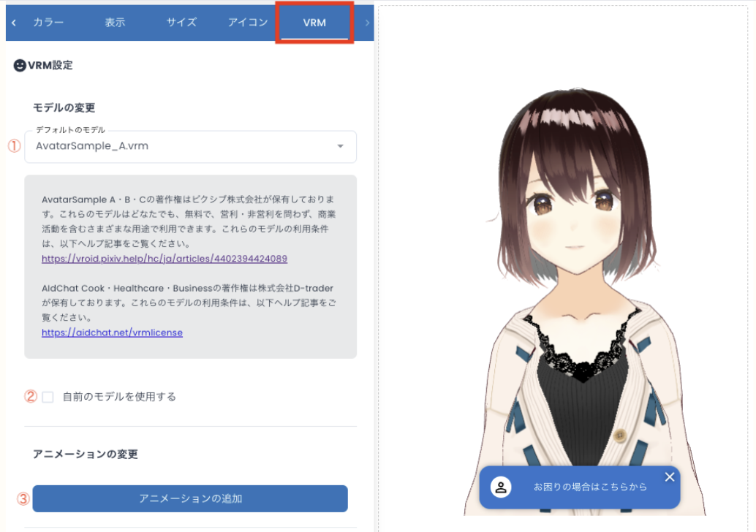Screen dimensions: 756x532
Task: Click the smiley face icon beside VRM設定
Action: click(x=20, y=65)
